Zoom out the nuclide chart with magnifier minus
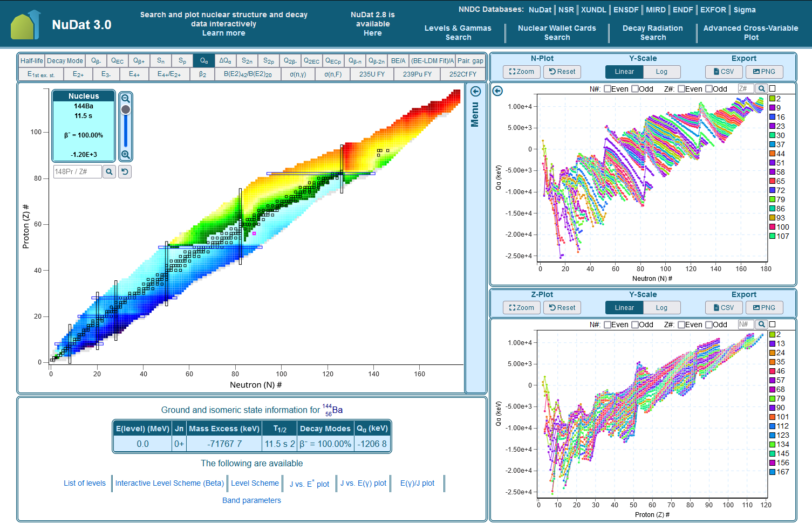Viewport: 812px width, 524px height. click(126, 98)
